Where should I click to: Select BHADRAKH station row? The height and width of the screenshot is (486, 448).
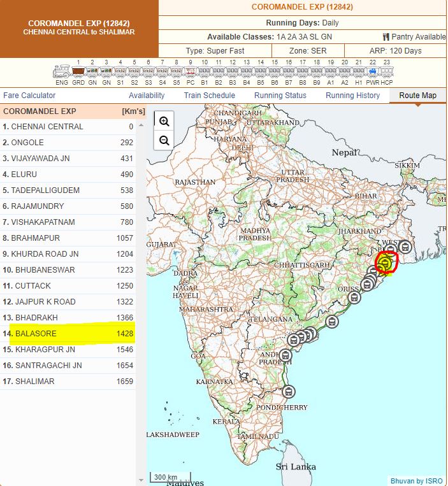68,318
